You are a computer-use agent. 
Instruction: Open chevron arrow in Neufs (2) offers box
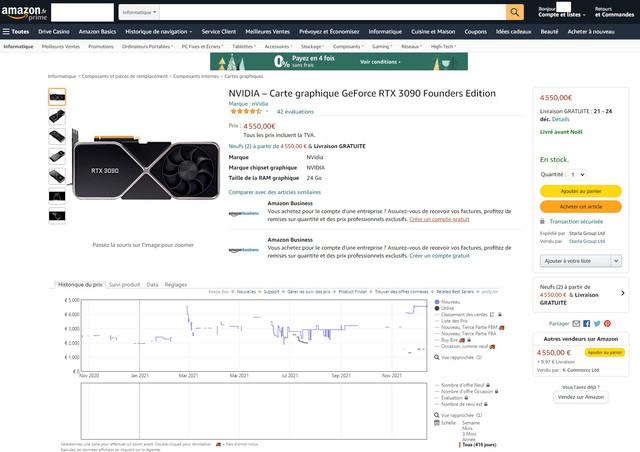[x=622, y=293]
